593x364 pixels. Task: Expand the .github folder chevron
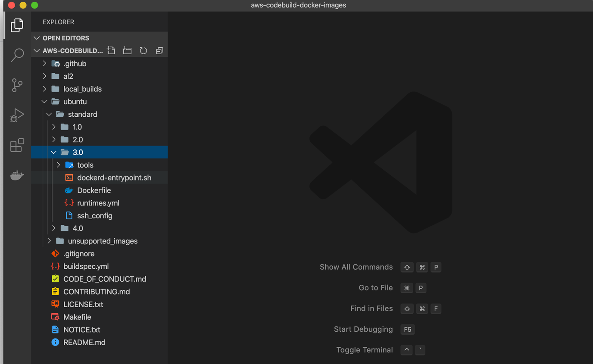pos(44,63)
